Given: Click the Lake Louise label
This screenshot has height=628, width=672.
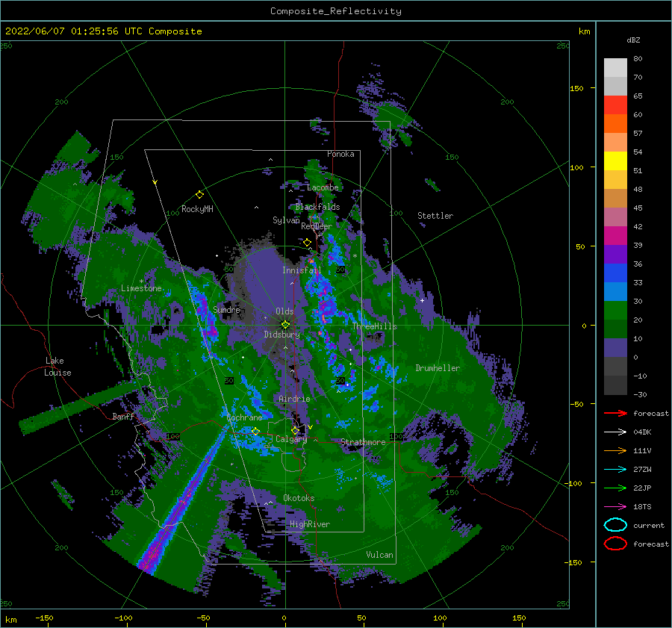Looking at the screenshot, I should (x=57, y=367).
